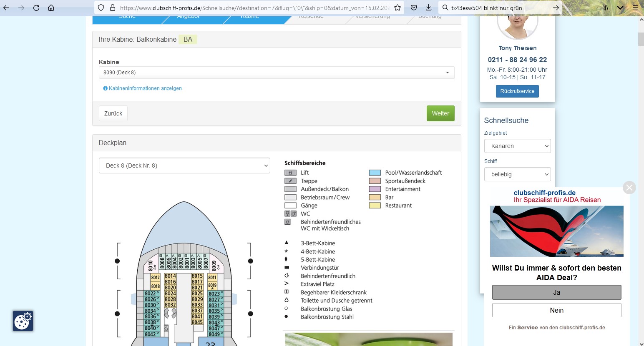Open the browser downloads panel
Viewport: 644px width, 346px height.
(x=428, y=8)
